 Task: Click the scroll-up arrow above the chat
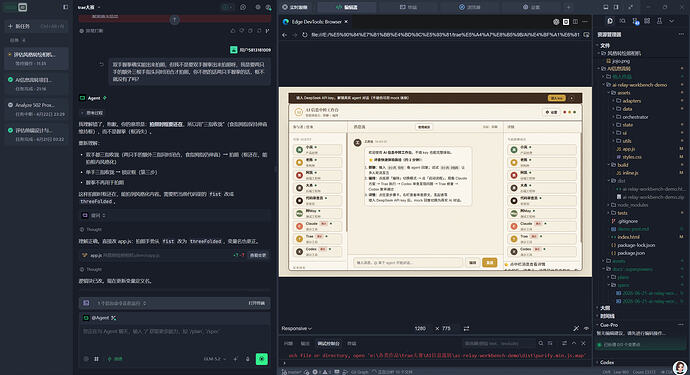tap(175, 20)
